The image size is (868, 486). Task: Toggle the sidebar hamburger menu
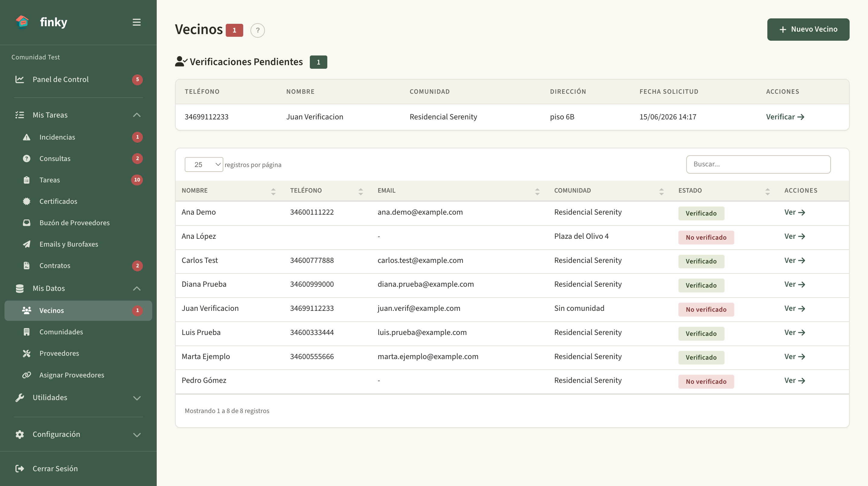pos(137,22)
